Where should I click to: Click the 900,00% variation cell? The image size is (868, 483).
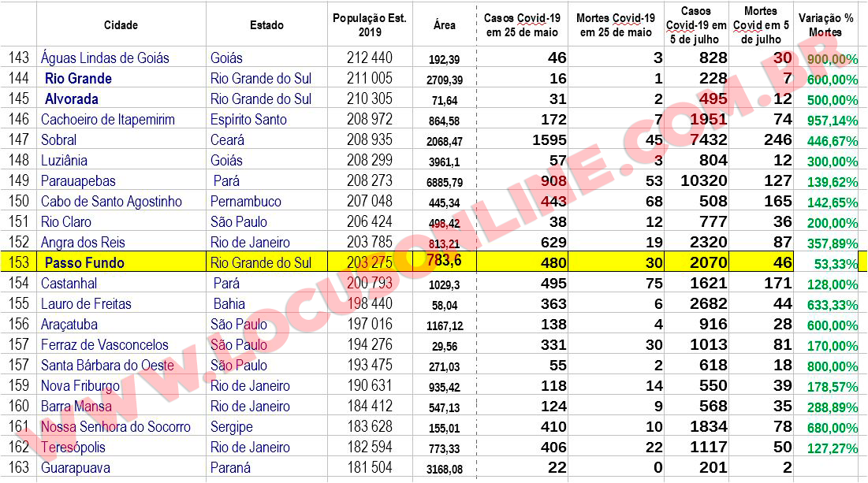point(825,58)
